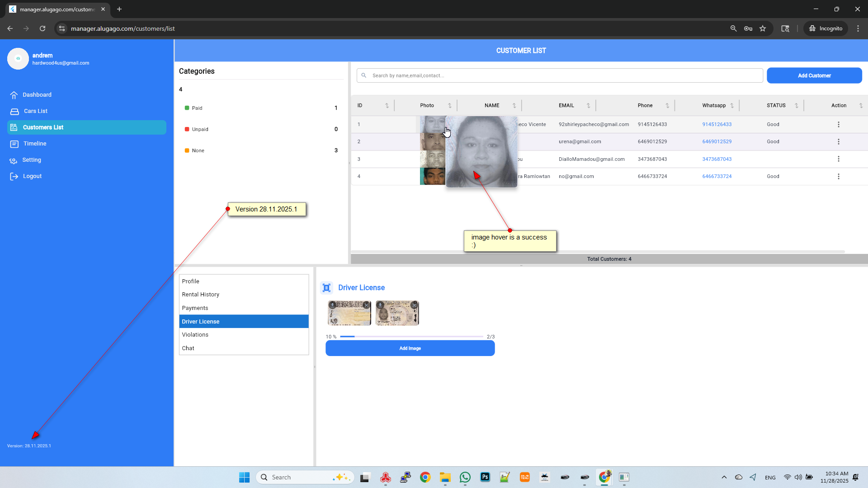Open Dashboard from sidebar
Image resolution: width=868 pixels, height=488 pixels.
(x=37, y=95)
